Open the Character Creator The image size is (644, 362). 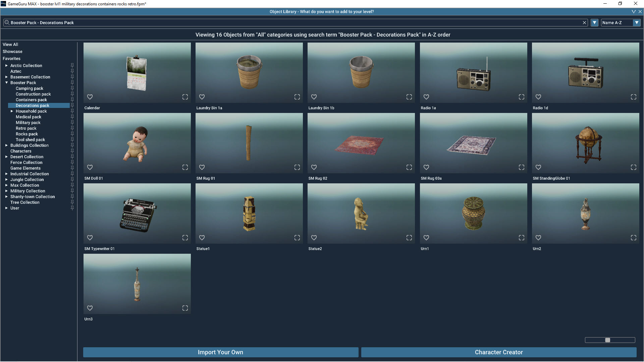point(499,352)
